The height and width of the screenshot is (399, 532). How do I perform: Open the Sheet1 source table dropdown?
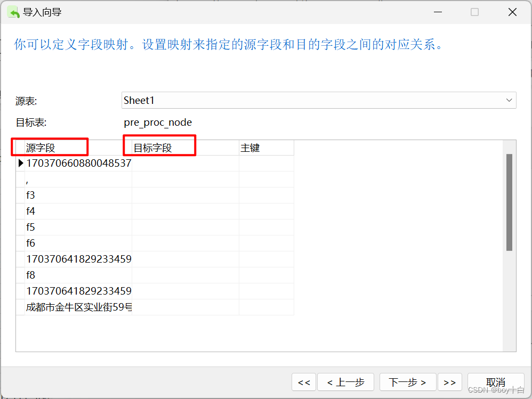pyautogui.click(x=319, y=100)
